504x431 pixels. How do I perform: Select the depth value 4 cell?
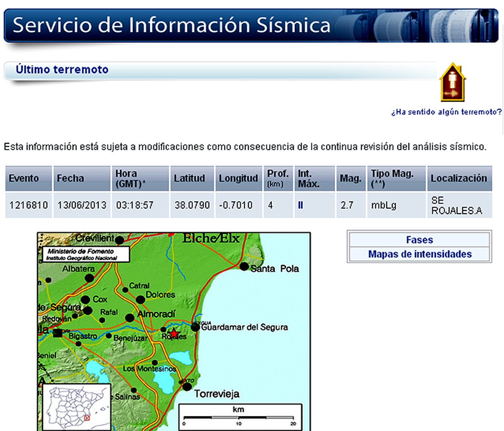pos(278,205)
